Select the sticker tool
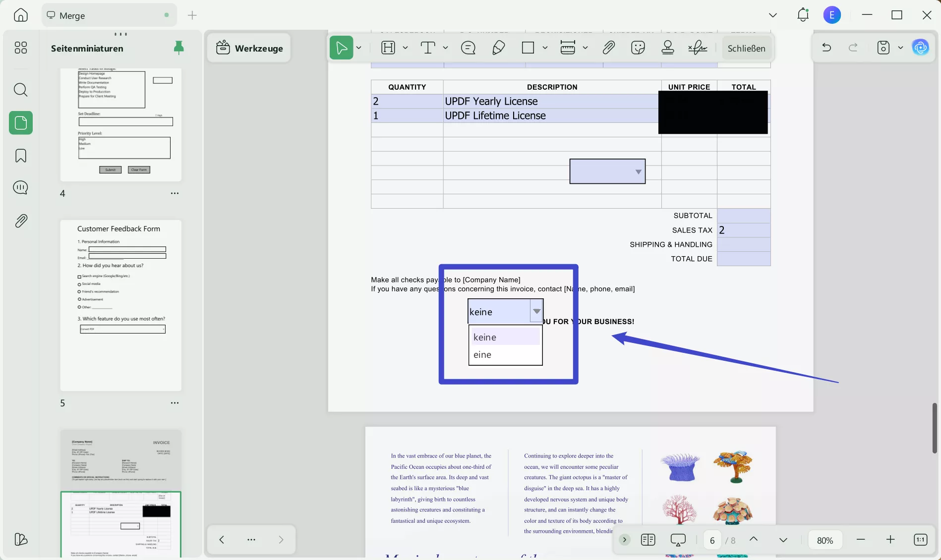Viewport: 941px width, 560px height. pos(638,47)
